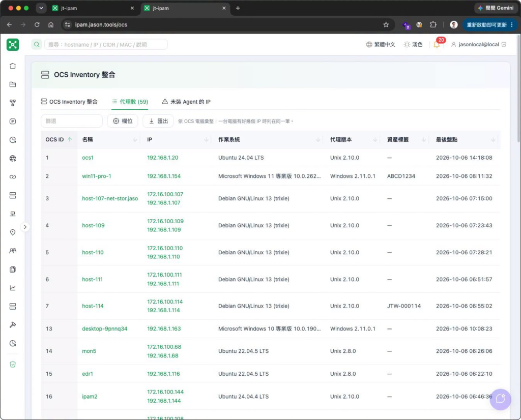
Task: Open the map pin location icon in the sidebar
Action: pos(13,232)
